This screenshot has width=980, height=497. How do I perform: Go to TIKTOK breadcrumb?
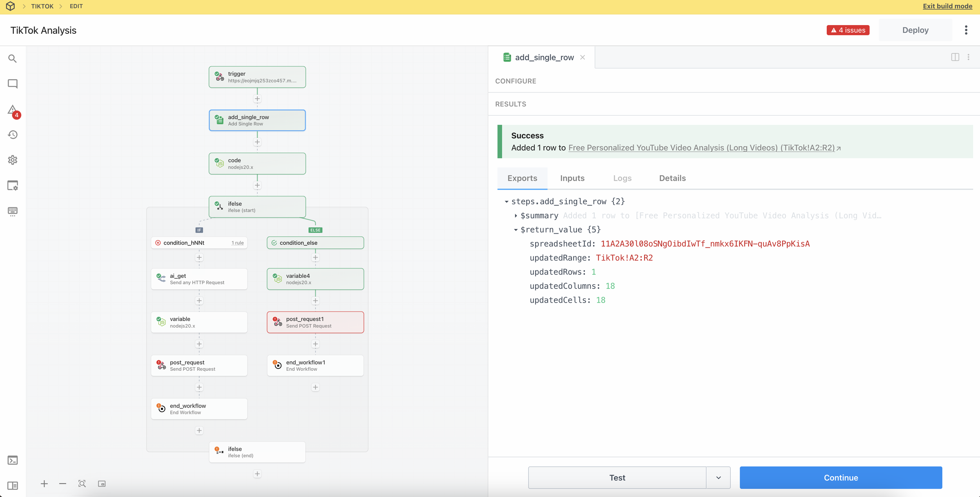(42, 6)
